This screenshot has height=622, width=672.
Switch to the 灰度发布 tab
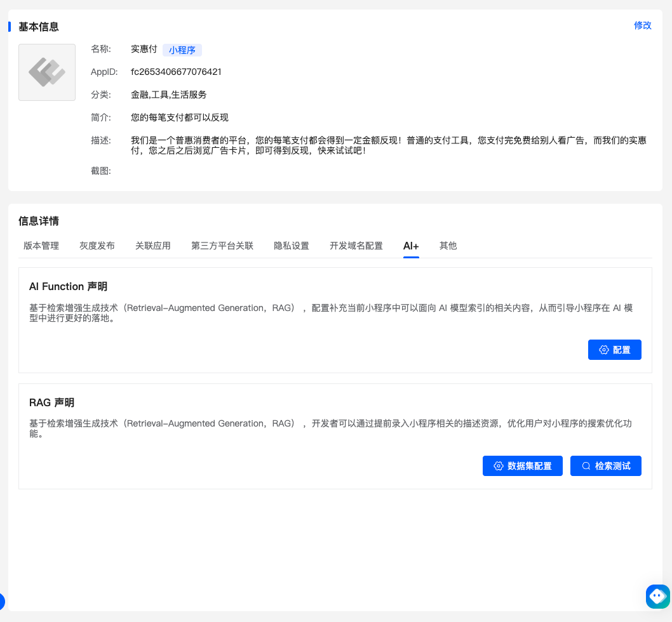[97, 246]
